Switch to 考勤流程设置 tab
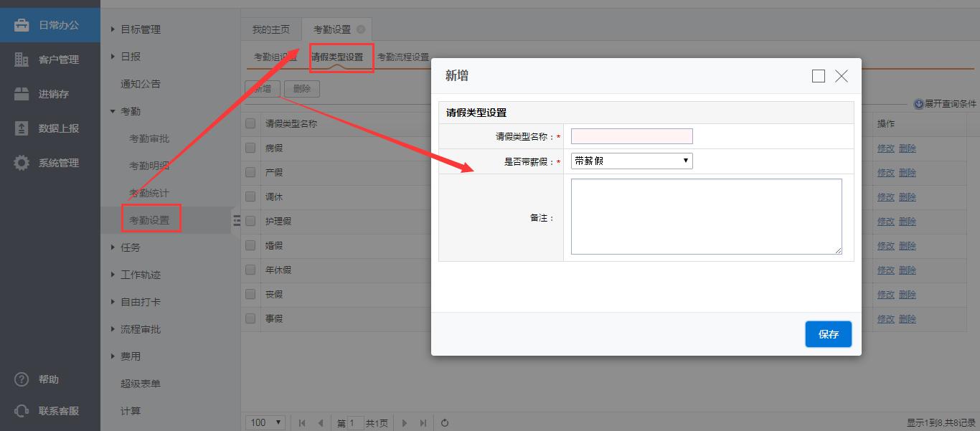The height and width of the screenshot is (431, 980). (403, 57)
